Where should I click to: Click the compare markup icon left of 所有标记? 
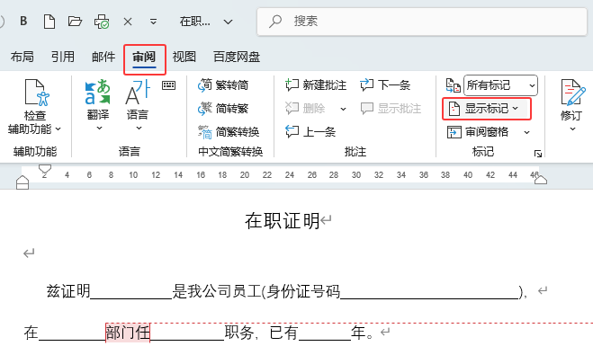(x=453, y=85)
